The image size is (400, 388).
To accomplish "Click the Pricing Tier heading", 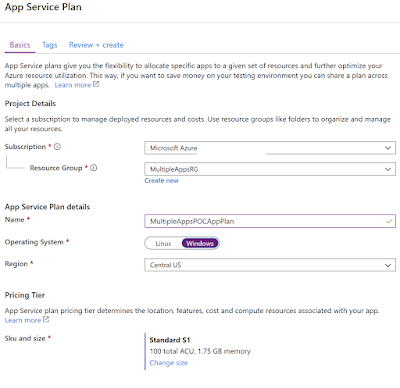I will click(x=25, y=295).
